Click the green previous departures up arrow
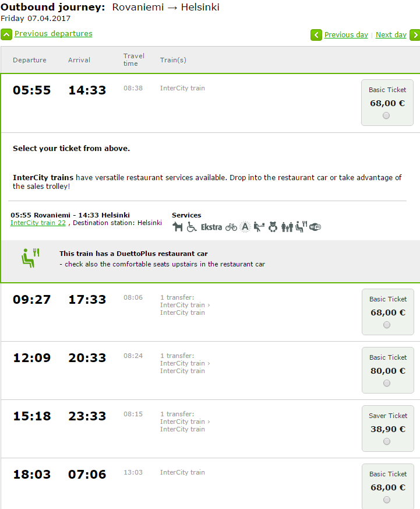The width and height of the screenshot is (420, 509). (x=6, y=34)
